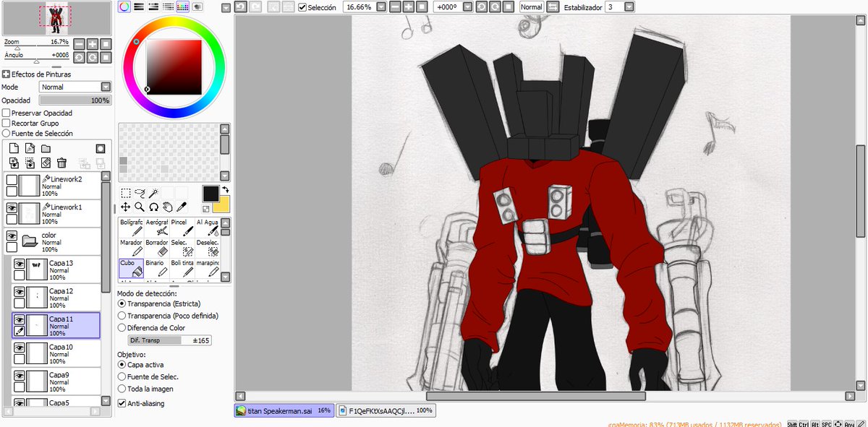Select layer Capa12
Screen dimensions: 868x427
(x=56, y=298)
